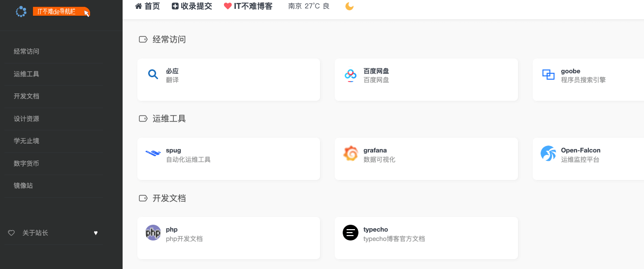
Task: Click outline heart icon beside 关于站长
Action: (11, 233)
